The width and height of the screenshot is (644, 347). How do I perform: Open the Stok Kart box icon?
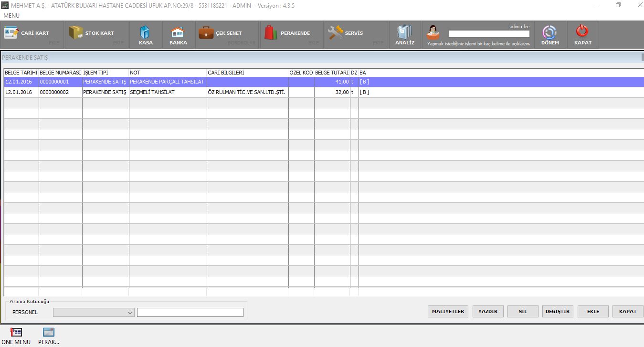tap(75, 33)
